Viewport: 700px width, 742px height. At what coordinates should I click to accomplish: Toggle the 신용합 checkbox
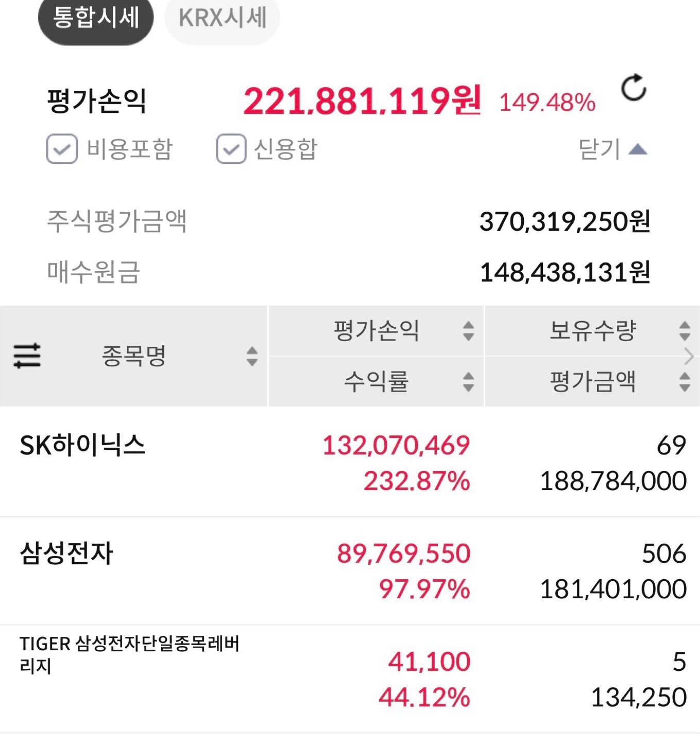(231, 149)
